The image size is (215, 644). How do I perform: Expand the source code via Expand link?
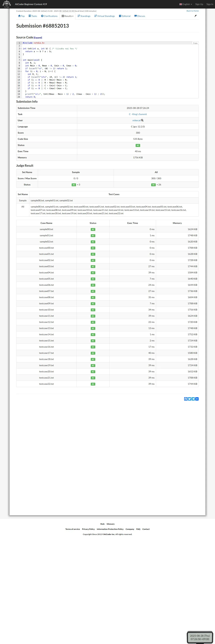point(38,38)
